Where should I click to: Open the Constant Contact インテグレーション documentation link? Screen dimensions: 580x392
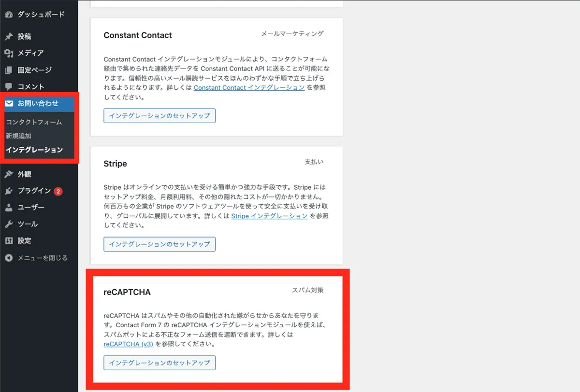(x=249, y=87)
